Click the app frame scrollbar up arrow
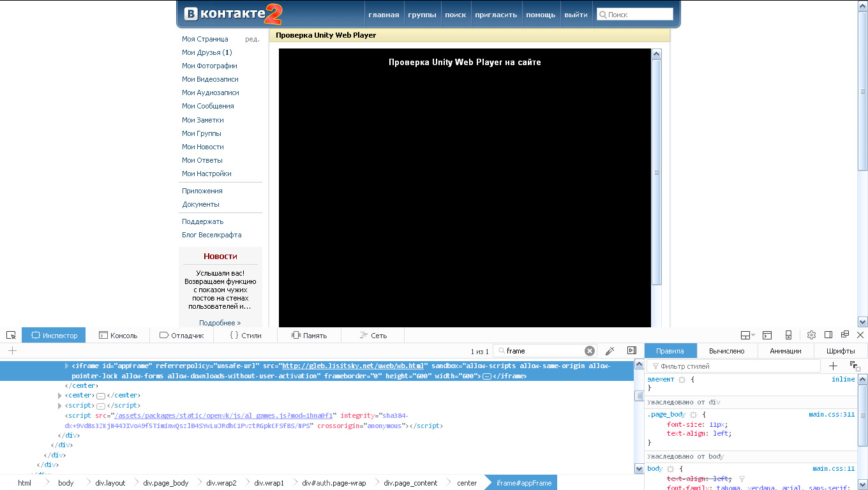The height and width of the screenshot is (490, 868). pyautogui.click(x=657, y=54)
